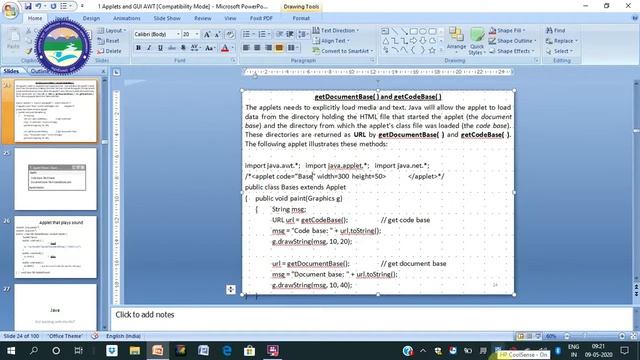This screenshot has height=360, width=640.
Task: Open the Shape Outline options
Action: pyautogui.click(x=513, y=41)
